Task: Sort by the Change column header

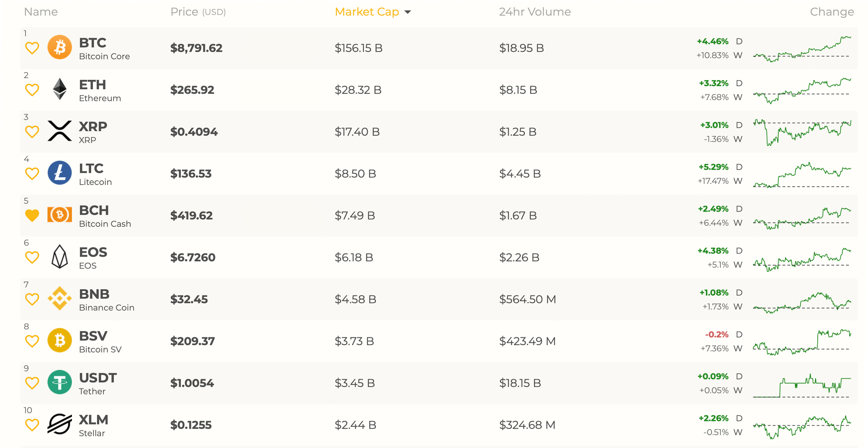Action: 832,12
